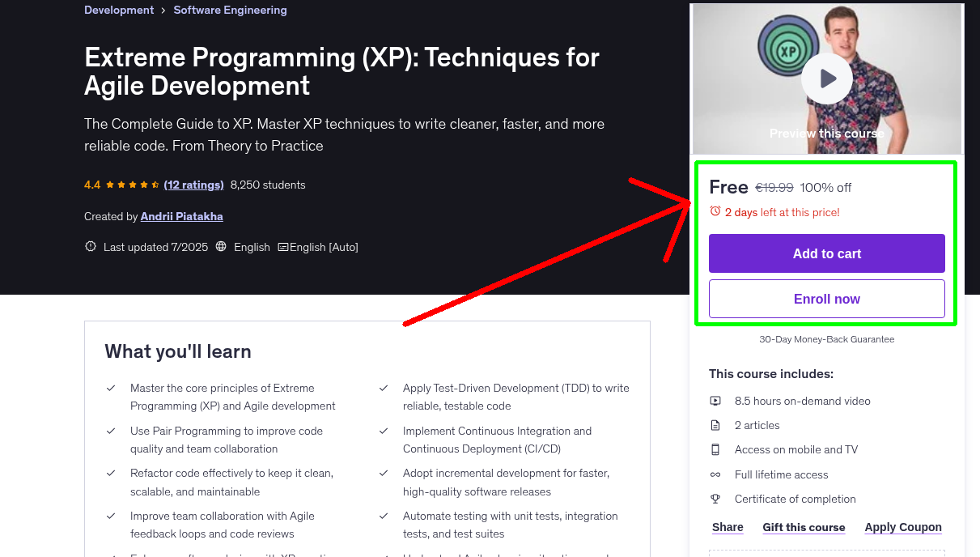
Task: Click Share below the course includes list
Action: 727,527
